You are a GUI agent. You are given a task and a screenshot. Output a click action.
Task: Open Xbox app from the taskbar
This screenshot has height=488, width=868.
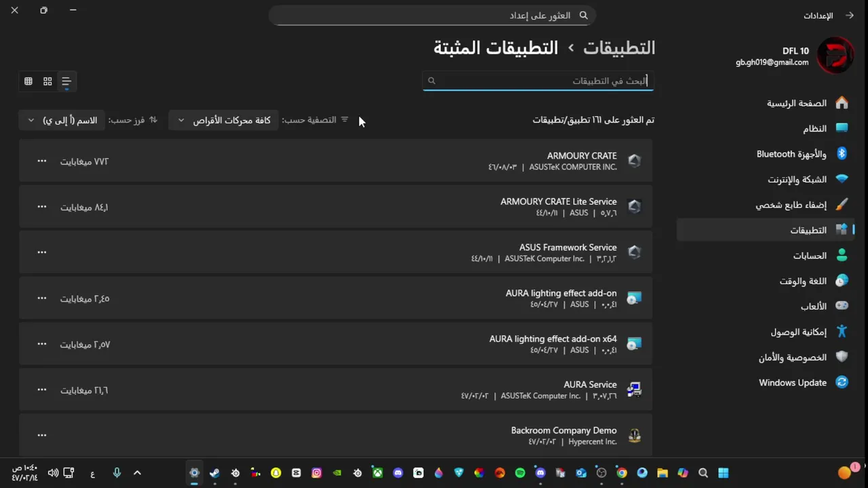click(x=378, y=473)
